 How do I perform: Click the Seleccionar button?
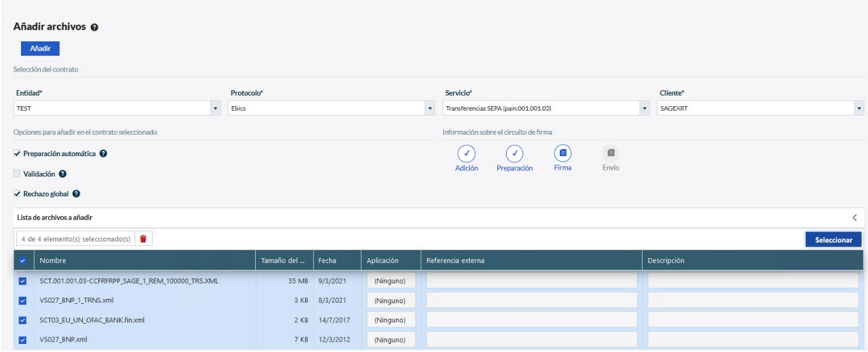pyautogui.click(x=833, y=240)
